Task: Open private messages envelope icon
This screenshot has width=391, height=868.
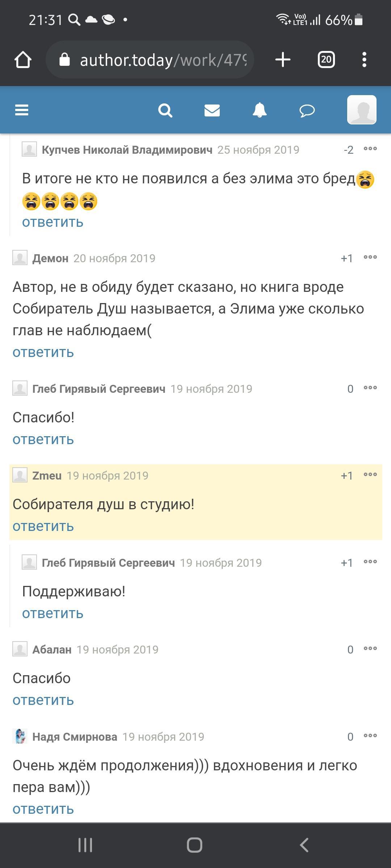Action: tap(212, 110)
